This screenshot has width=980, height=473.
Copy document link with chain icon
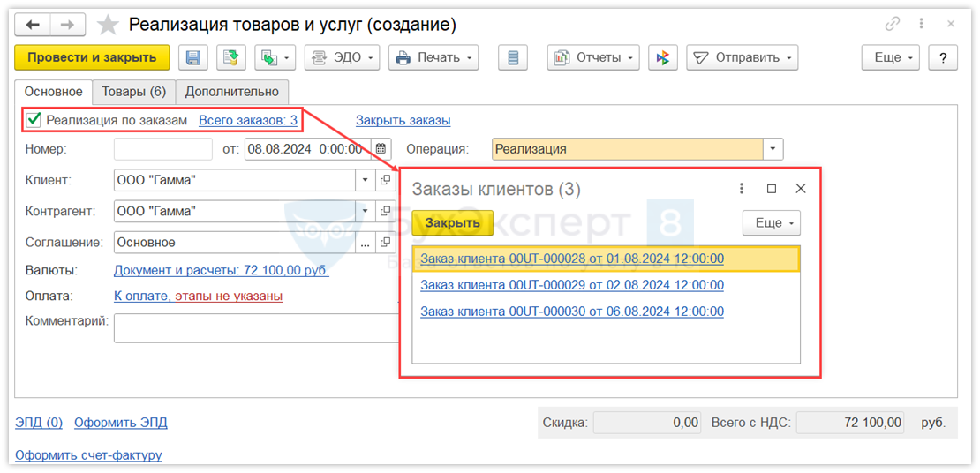[x=892, y=24]
